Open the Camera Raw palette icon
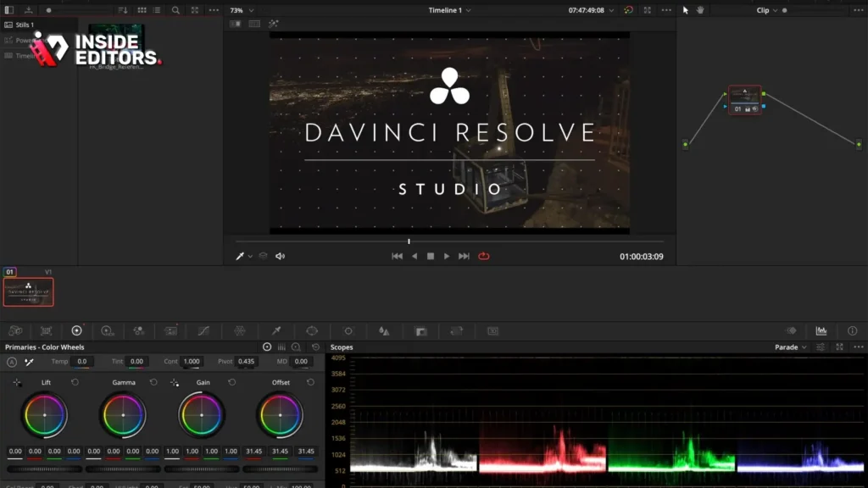The image size is (868, 488). coord(15,331)
